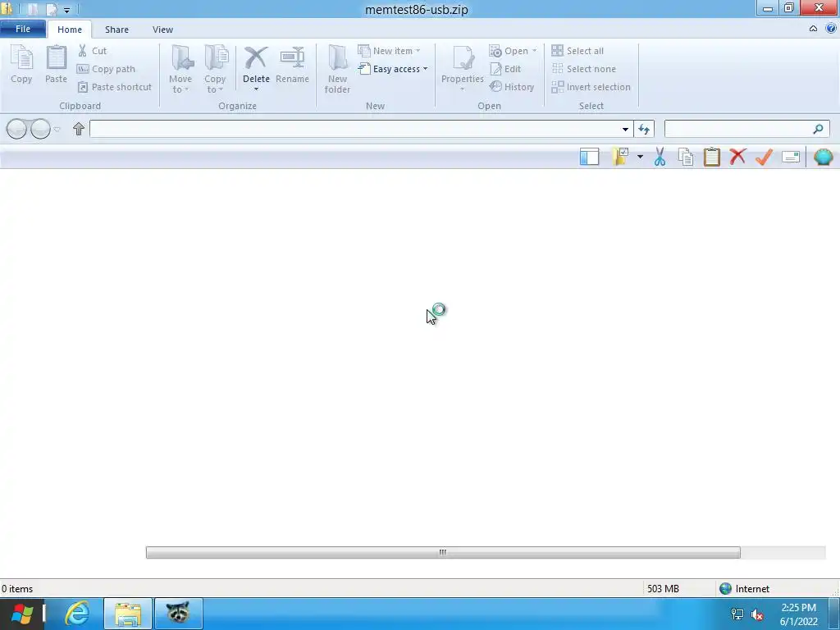Viewport: 840px width, 630px height.
Task: Click Invert selection in Select group
Action: pos(591,87)
